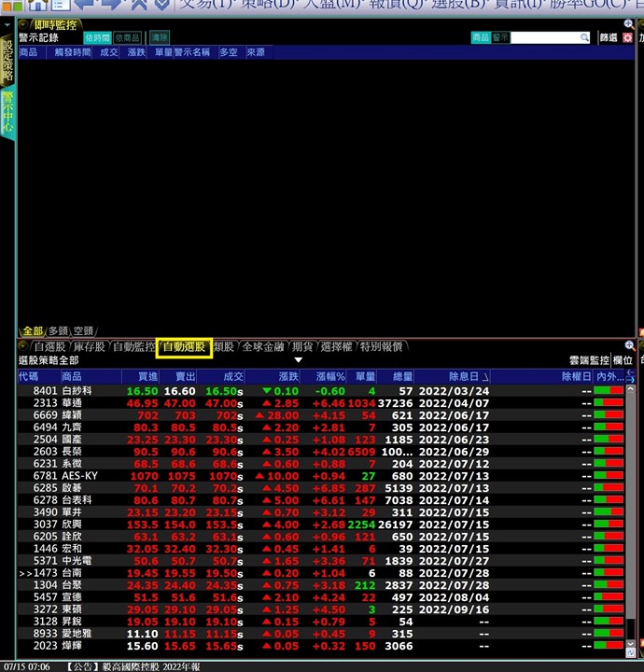Open 欄位 column settings
Image resolution: width=644 pixels, height=672 pixels.
click(623, 360)
